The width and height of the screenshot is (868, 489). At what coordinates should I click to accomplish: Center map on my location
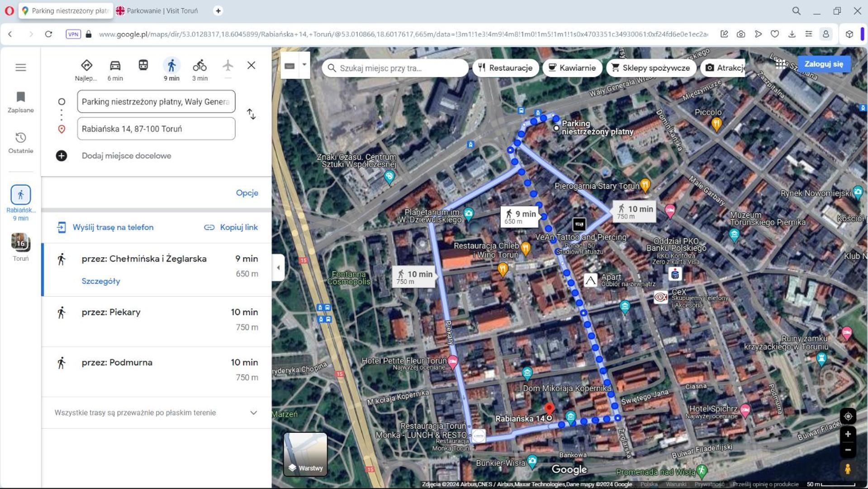848,416
